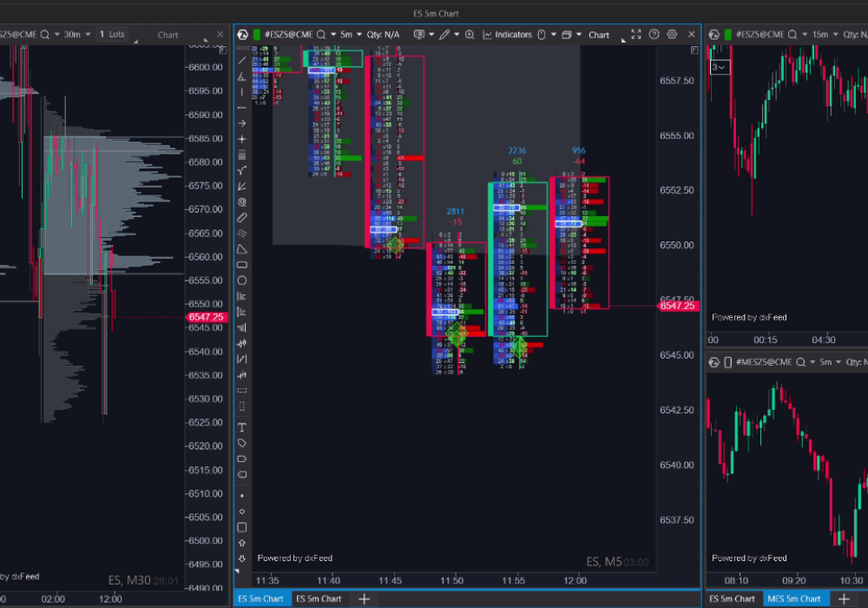Open chart settings gear icon
This screenshot has width=868, height=608.
point(671,35)
